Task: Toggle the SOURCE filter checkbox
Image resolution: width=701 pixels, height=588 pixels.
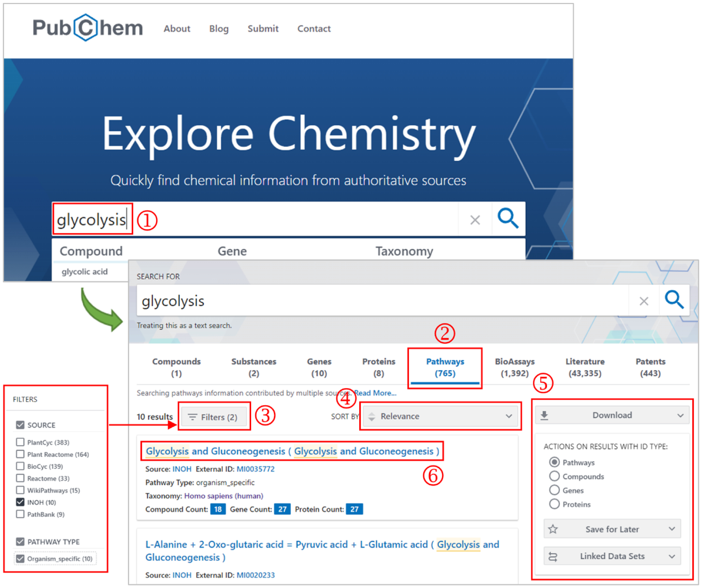Action: pyautogui.click(x=20, y=425)
